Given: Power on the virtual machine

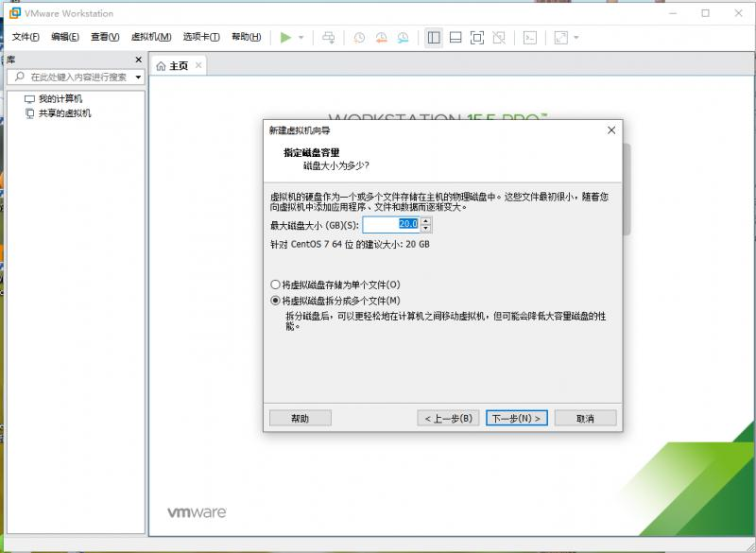Looking at the screenshot, I should click(x=287, y=38).
